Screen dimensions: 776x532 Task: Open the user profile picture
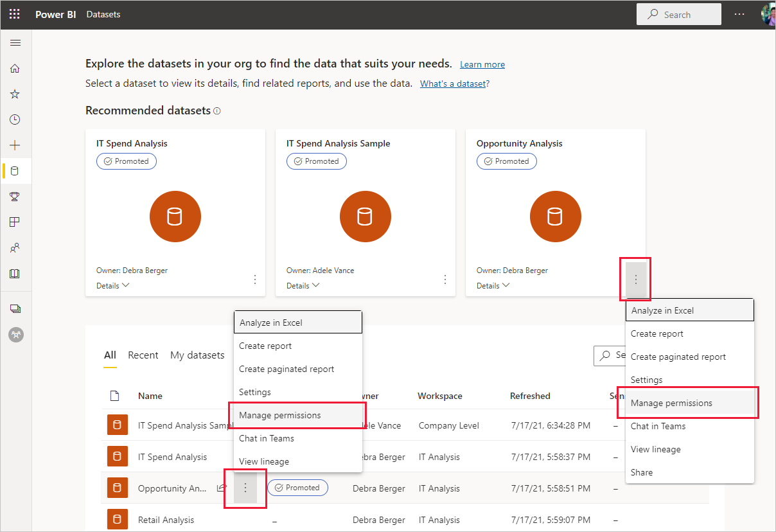click(768, 14)
